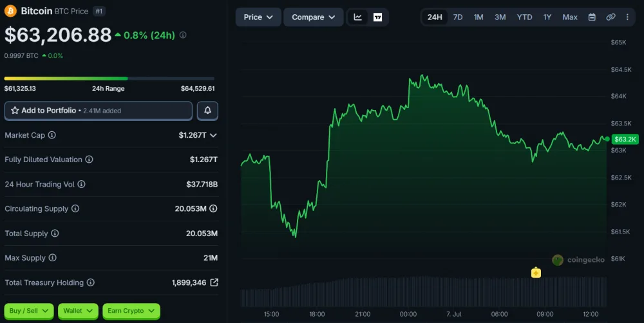This screenshot has width=644, height=323.
Task: Click the bell price alert icon
Action: [x=207, y=111]
